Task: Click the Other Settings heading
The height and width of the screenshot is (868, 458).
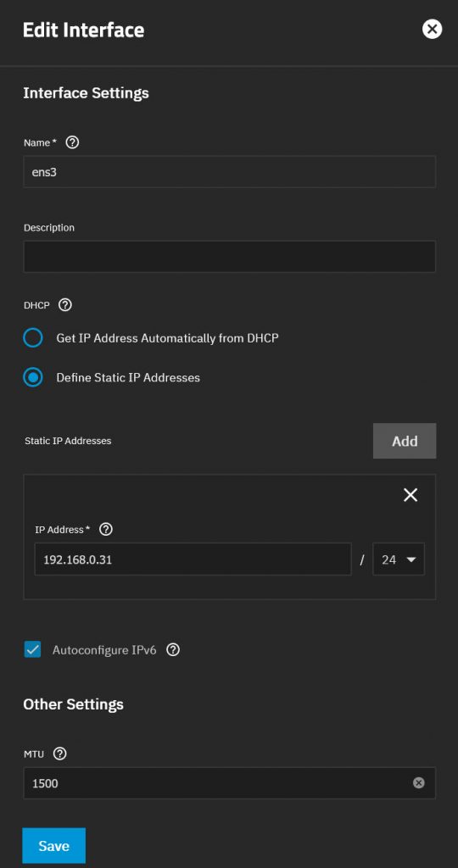Action: [73, 704]
